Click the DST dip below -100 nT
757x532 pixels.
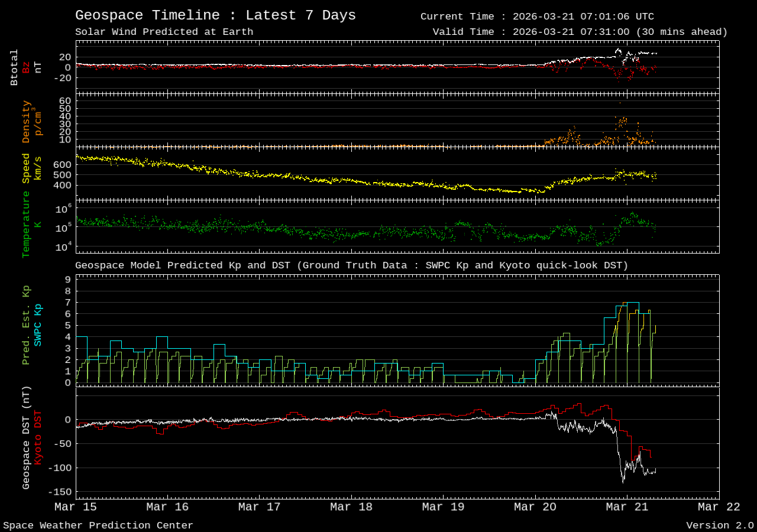click(x=624, y=482)
